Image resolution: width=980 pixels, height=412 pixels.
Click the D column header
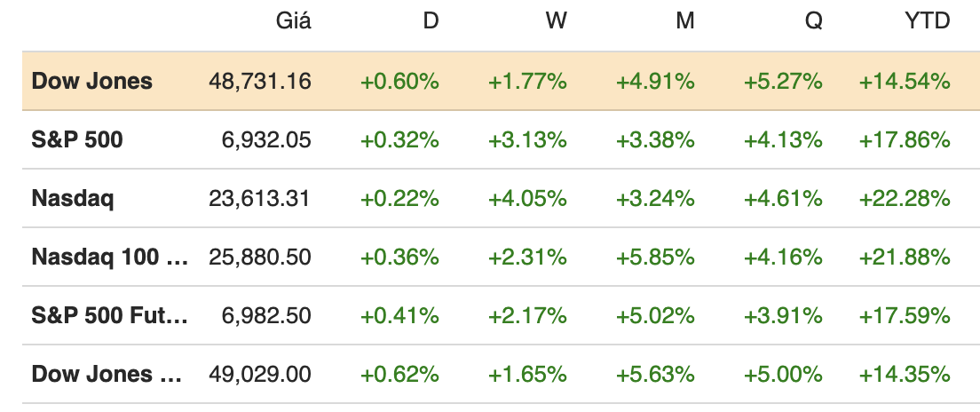pyautogui.click(x=431, y=21)
